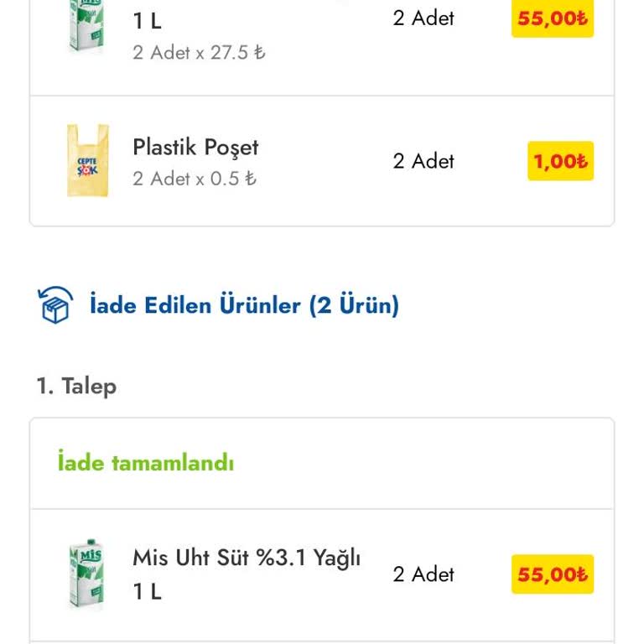Open the Mis Uht Süt %3.1 Yağlı product name
Screen dimensions: 644x644
point(247,557)
